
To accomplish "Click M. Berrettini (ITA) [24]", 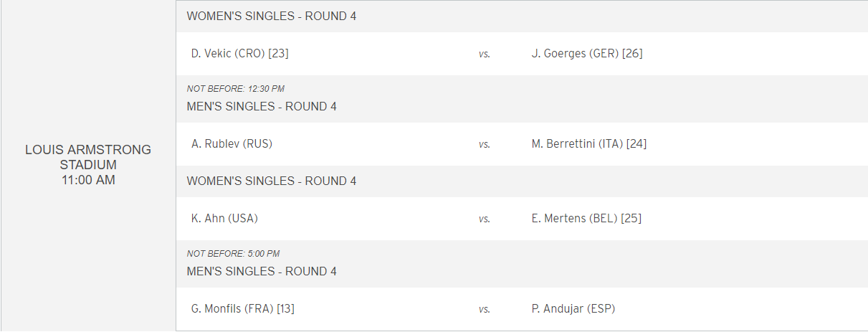I will click(x=589, y=143).
